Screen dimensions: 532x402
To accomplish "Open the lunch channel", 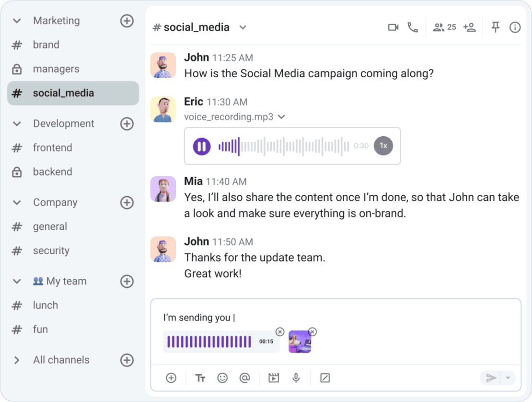I will (45, 305).
